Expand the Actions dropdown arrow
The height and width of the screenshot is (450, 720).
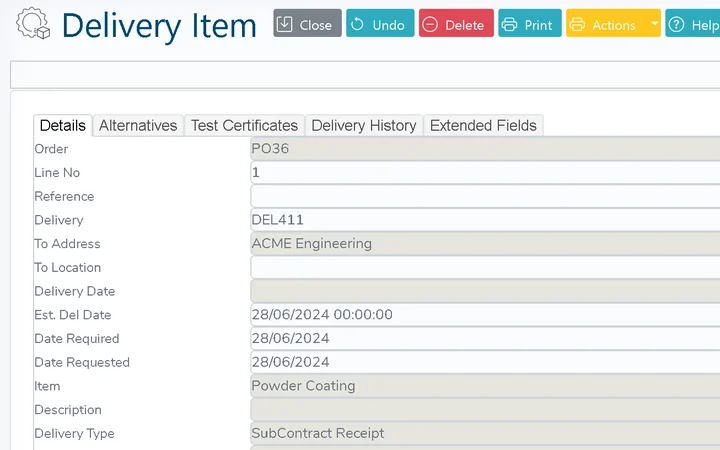click(x=654, y=23)
